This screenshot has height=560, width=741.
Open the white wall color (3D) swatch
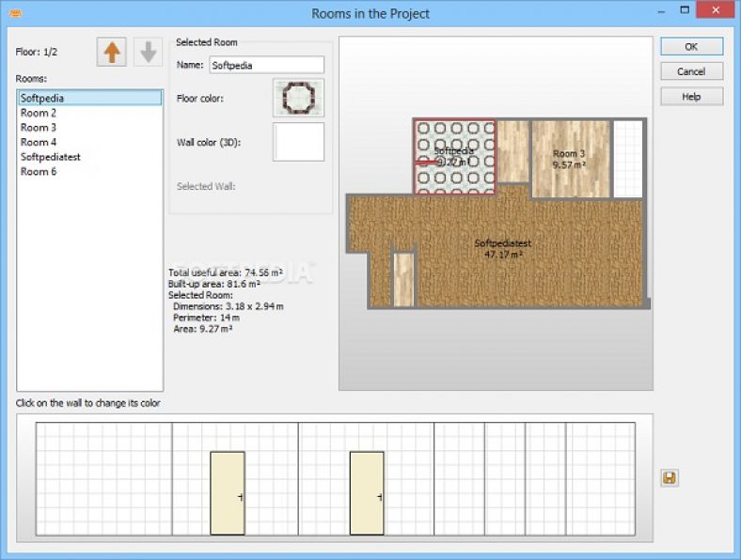click(x=298, y=142)
